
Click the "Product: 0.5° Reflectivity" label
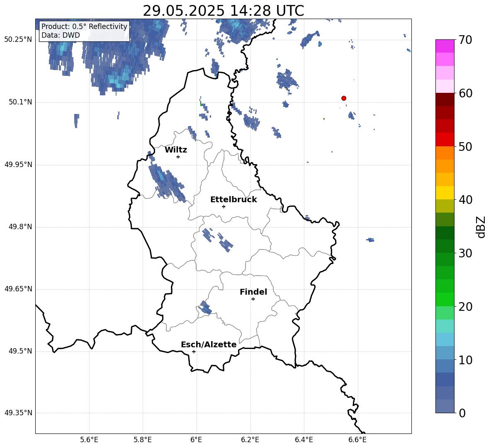(84, 26)
